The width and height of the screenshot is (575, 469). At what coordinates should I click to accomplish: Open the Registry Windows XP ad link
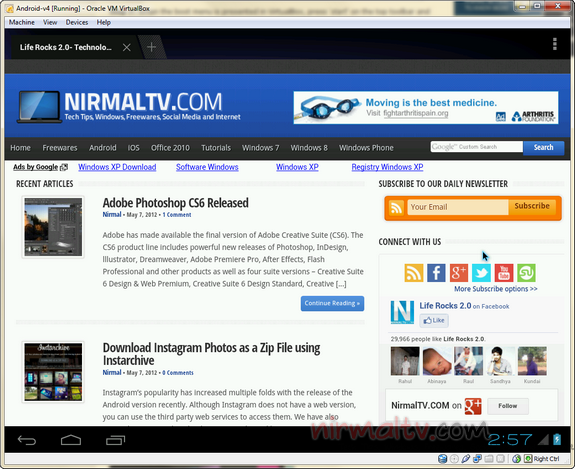(x=387, y=167)
